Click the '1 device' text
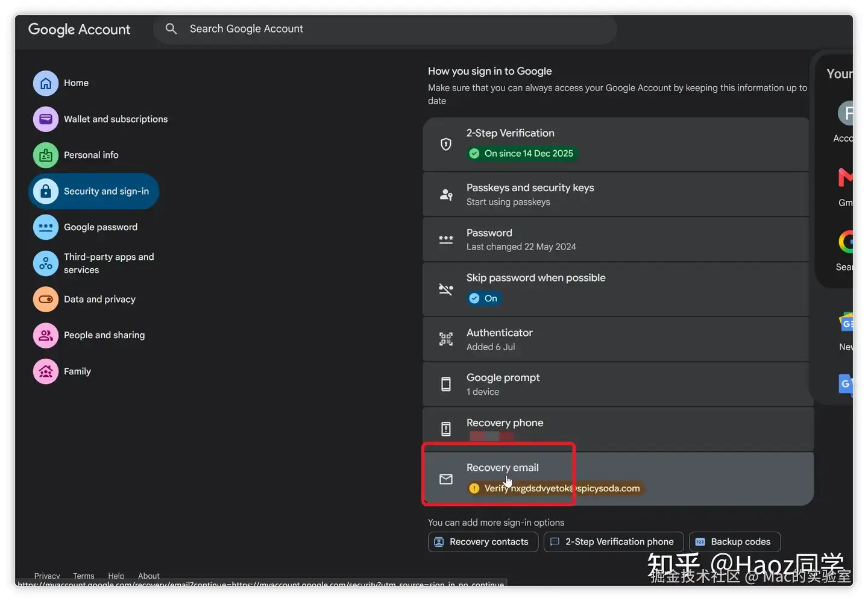The width and height of the screenshot is (868, 601). [483, 392]
